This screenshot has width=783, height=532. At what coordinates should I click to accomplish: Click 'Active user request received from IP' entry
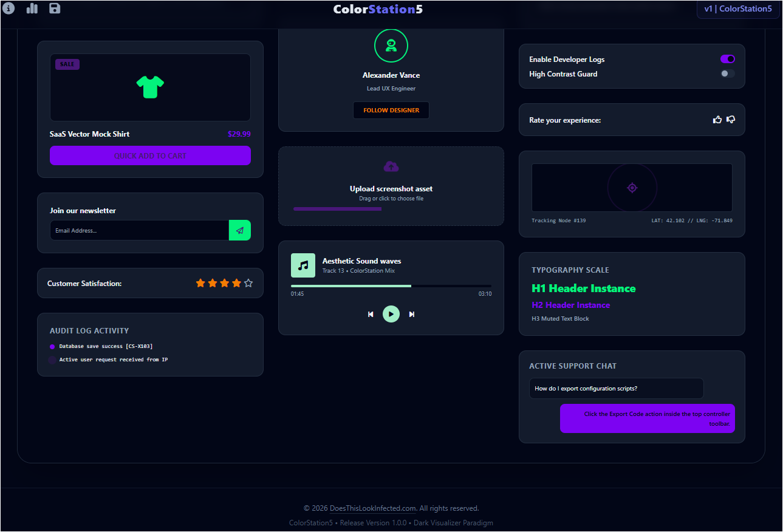pos(114,360)
